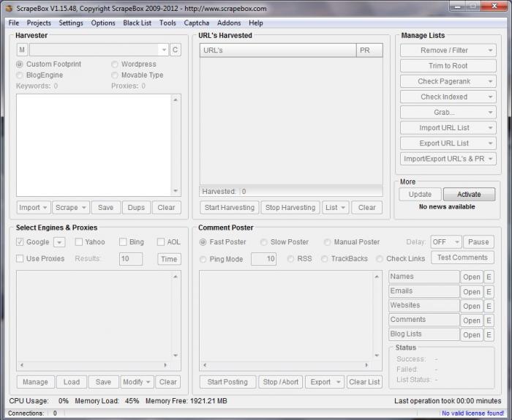This screenshot has height=420, width=512.
Task: Open the Check Indexed dropdown
Action: 448,97
